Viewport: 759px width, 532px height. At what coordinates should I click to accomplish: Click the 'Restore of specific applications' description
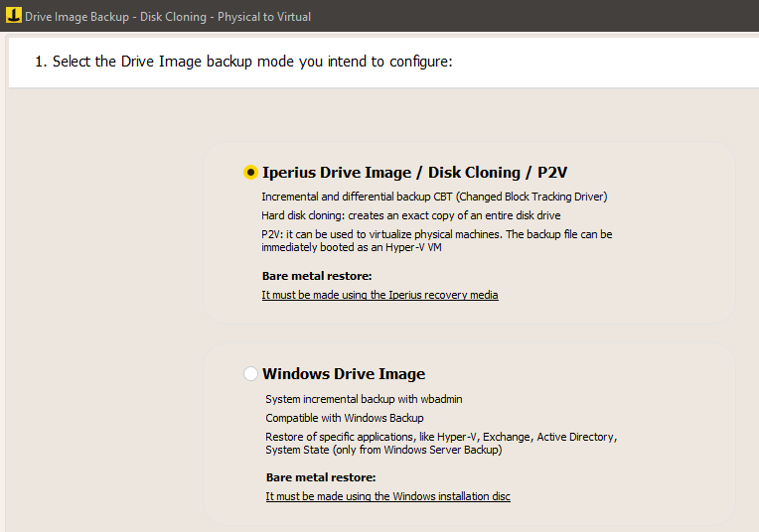(x=441, y=443)
